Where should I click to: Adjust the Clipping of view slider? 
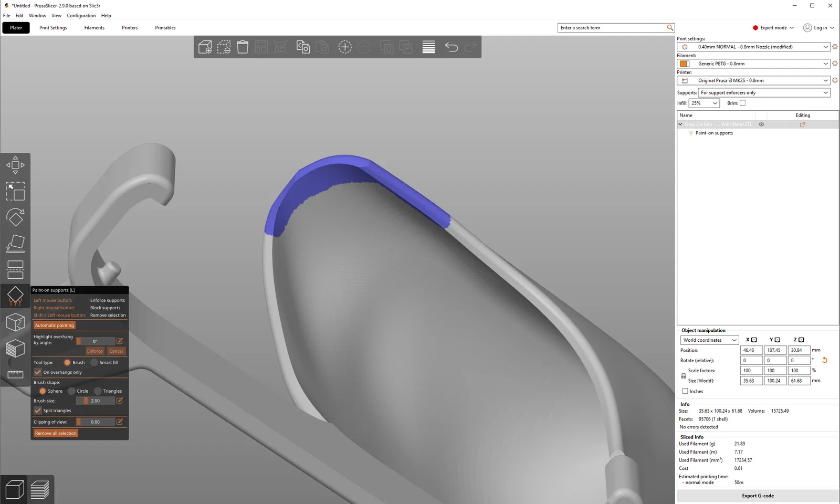click(96, 422)
